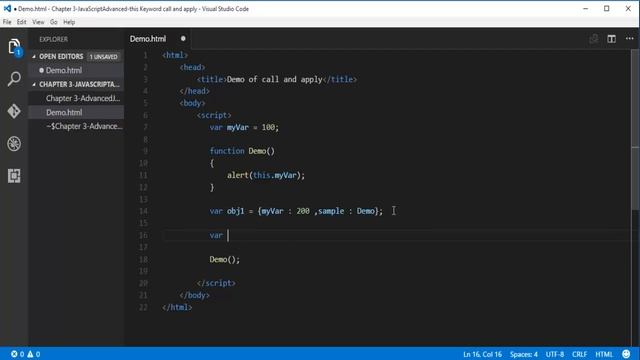Select Demo.html in the folder tree
Viewport: 640px width, 360px height.
coord(76,112)
